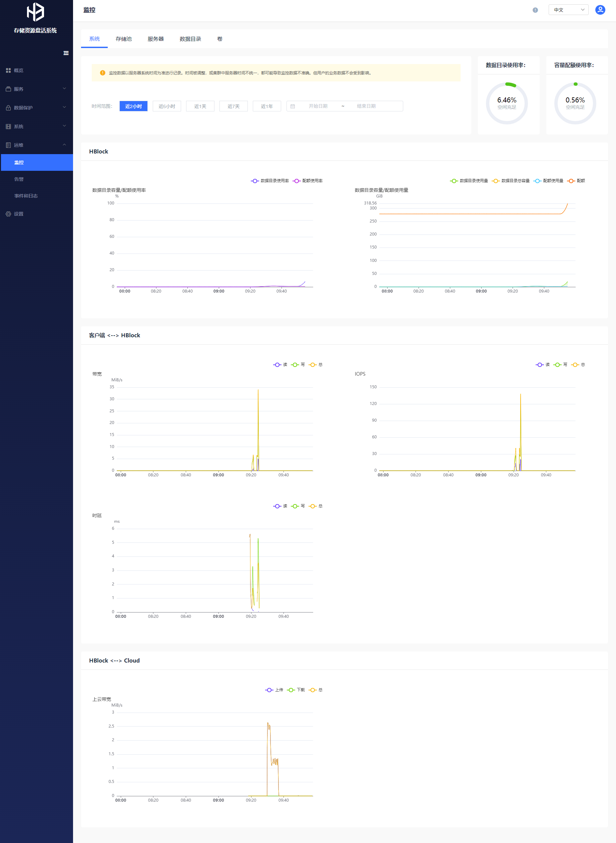Click calendar icon in date range picker

pyautogui.click(x=293, y=106)
